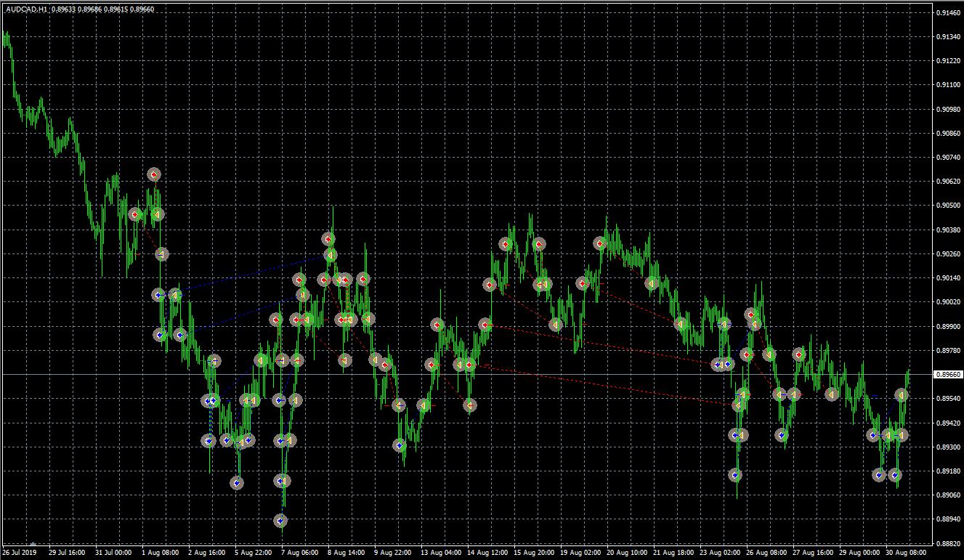Click the highest red sell arrow marker

tap(153, 174)
